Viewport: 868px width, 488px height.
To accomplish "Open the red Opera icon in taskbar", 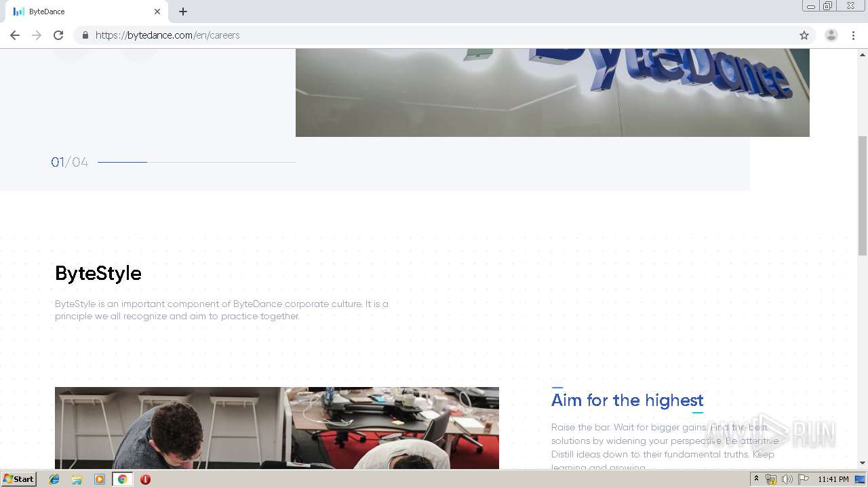I will pos(145,479).
